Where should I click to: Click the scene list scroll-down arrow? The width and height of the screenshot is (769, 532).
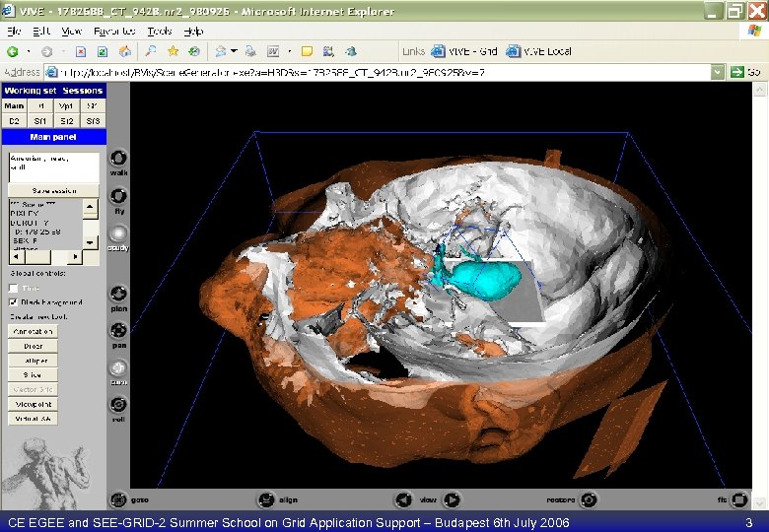coord(91,242)
